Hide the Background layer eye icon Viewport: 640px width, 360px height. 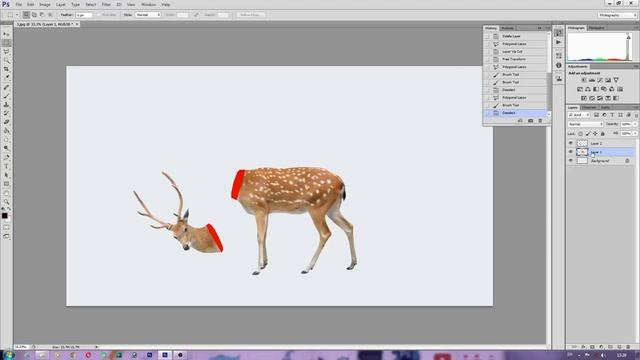(571, 161)
